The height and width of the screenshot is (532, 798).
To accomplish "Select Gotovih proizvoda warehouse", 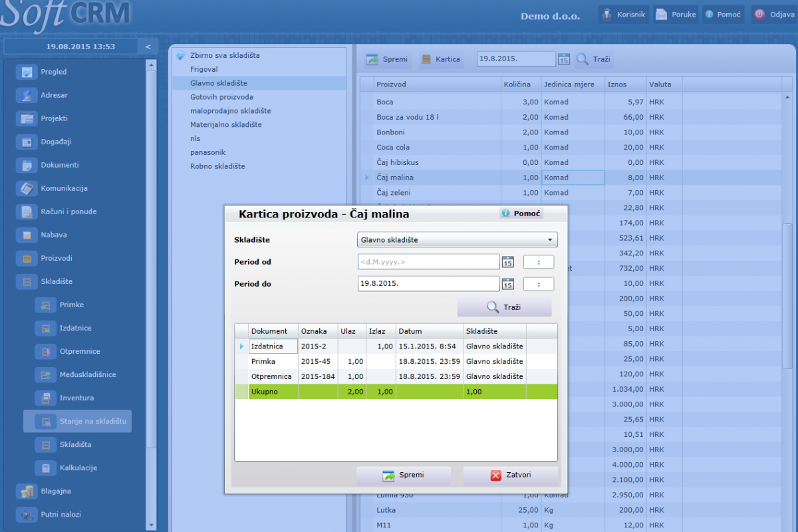I will 221,97.
